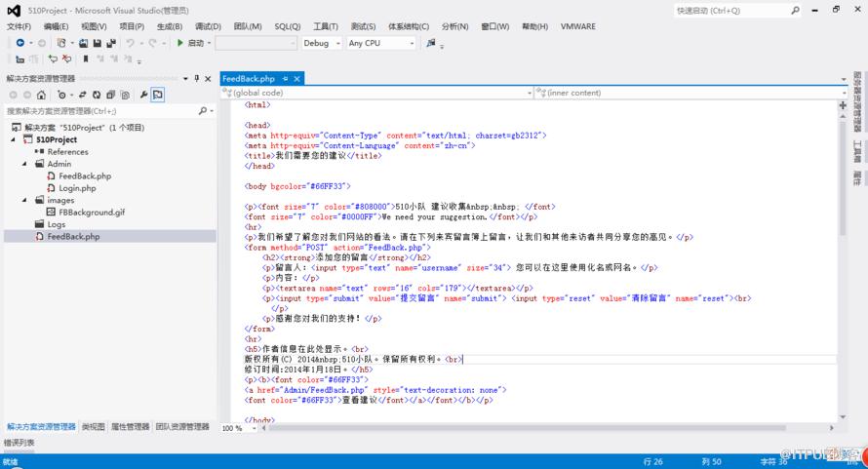Viewport: 868px width, 469px height.
Task: Select FBBackground.gif in Solution Explorer
Action: click(92, 213)
